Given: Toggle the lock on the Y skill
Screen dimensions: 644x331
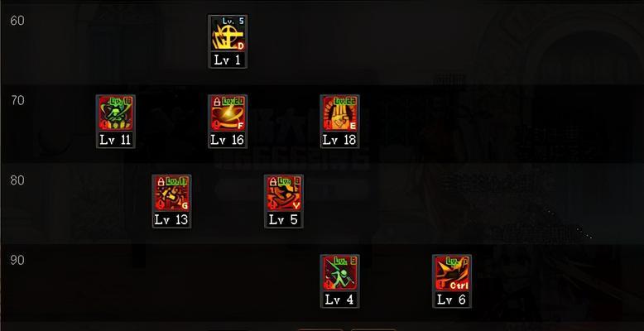Looking at the screenshot, I should 273,181.
